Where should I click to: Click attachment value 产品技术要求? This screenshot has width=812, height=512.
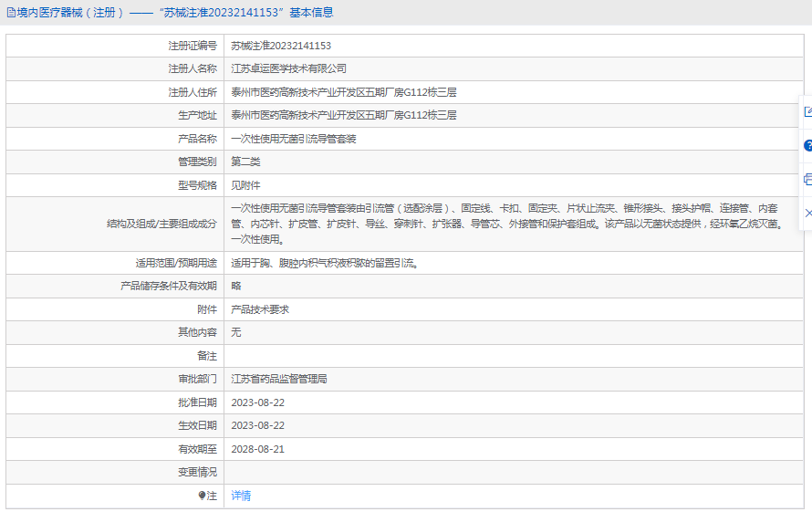pyautogui.click(x=260, y=309)
